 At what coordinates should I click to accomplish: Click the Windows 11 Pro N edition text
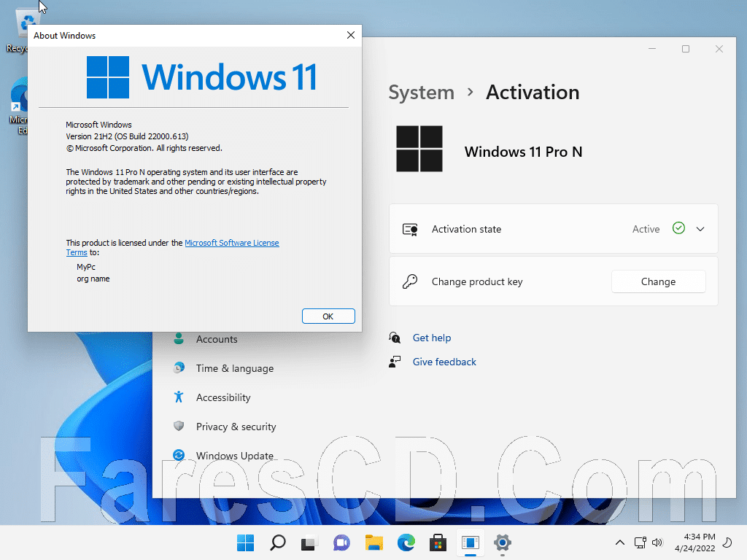(523, 152)
